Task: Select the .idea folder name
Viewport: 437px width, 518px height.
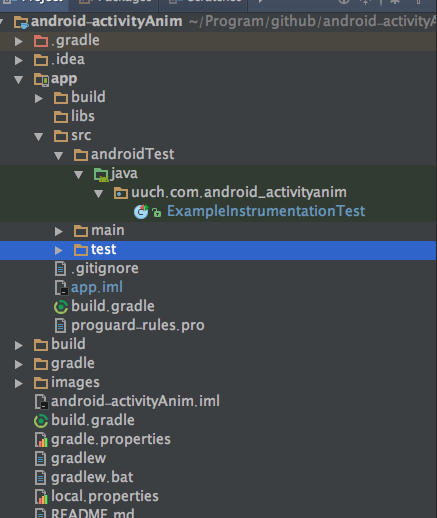Action: point(68,60)
